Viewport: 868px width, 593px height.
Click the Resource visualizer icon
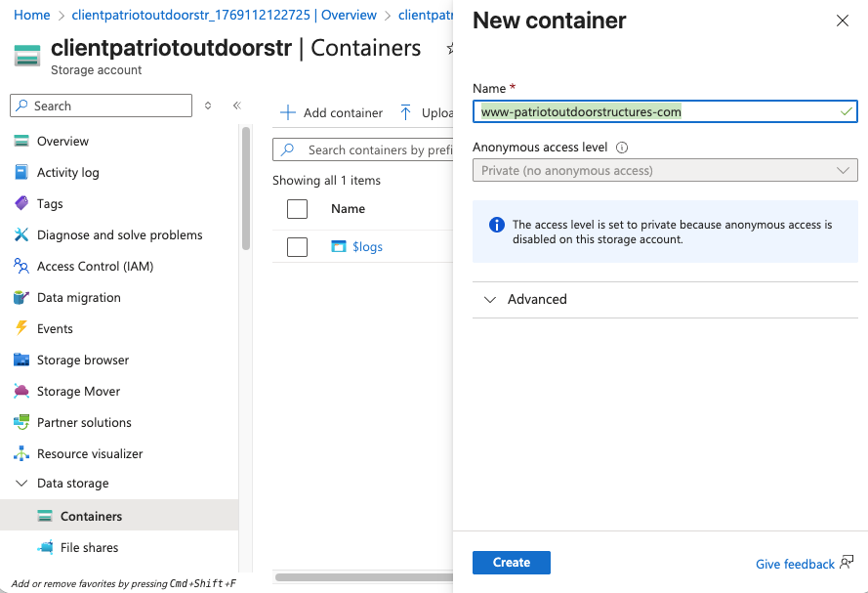click(21, 453)
